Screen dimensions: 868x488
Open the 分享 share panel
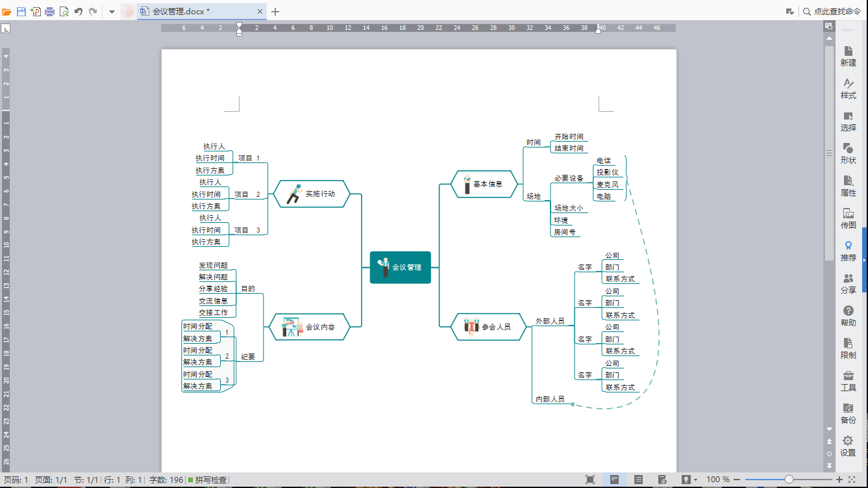[848, 284]
